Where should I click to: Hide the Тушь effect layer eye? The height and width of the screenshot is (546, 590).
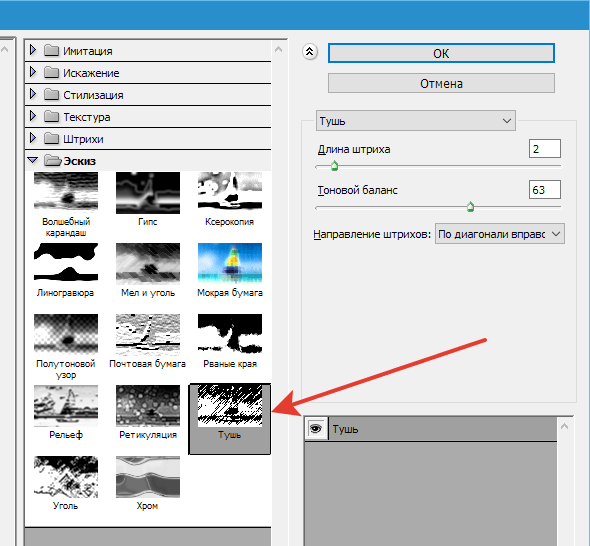(x=315, y=428)
